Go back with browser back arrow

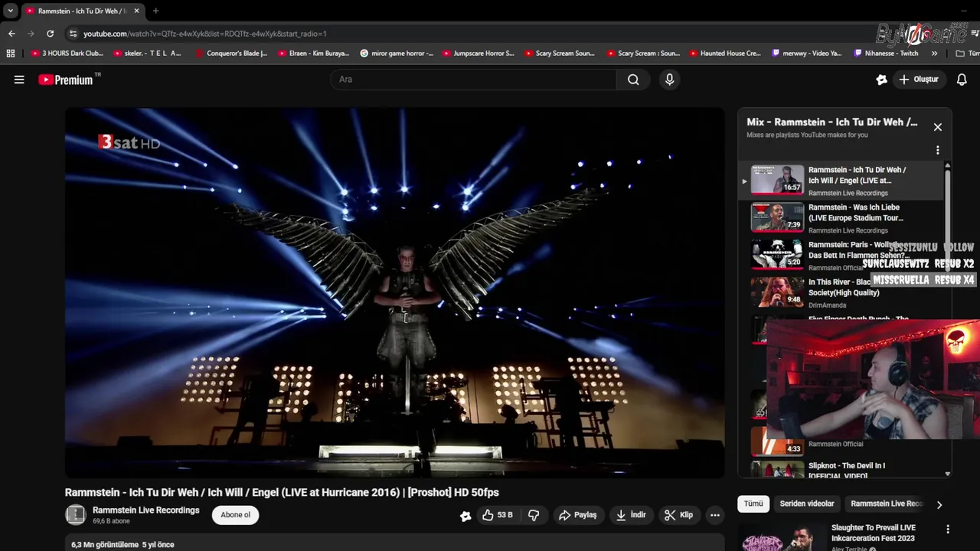tap(11, 34)
